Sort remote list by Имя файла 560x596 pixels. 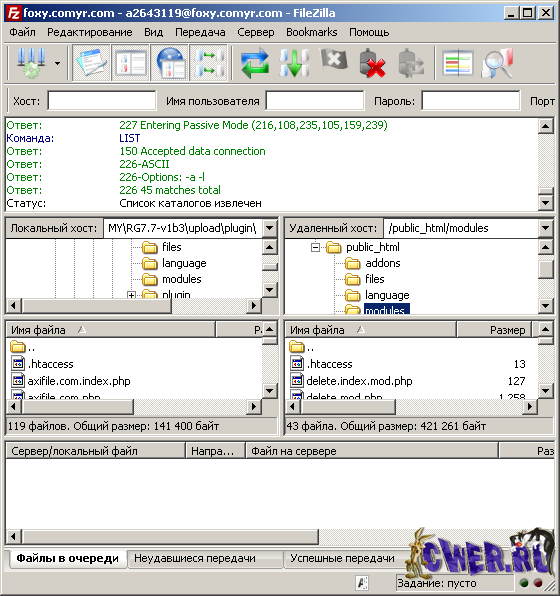click(x=371, y=330)
